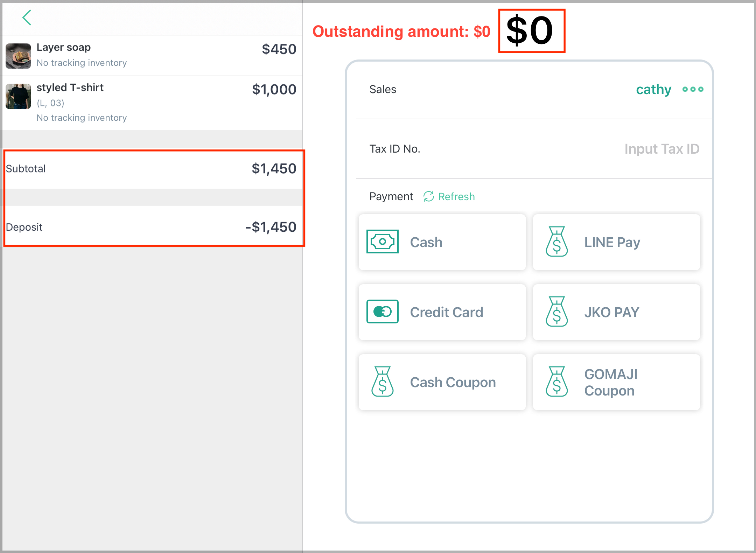Image resolution: width=756 pixels, height=553 pixels.
Task: Choose Cash as payment method
Action: pos(442,242)
